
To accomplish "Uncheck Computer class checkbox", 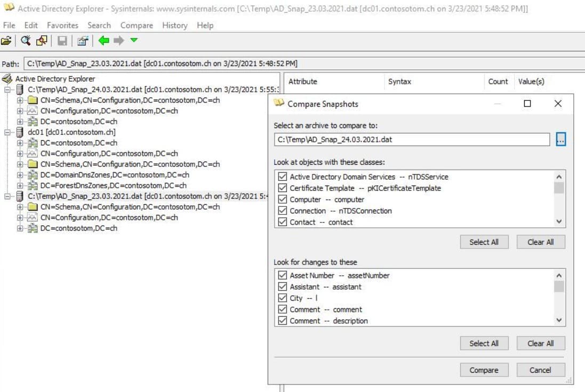I will 283,199.
